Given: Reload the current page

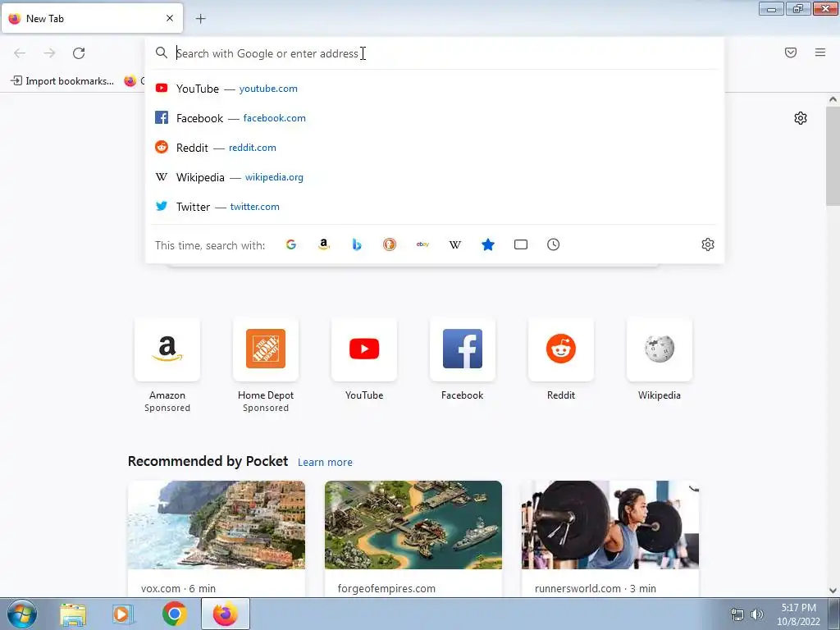Looking at the screenshot, I should (79, 53).
